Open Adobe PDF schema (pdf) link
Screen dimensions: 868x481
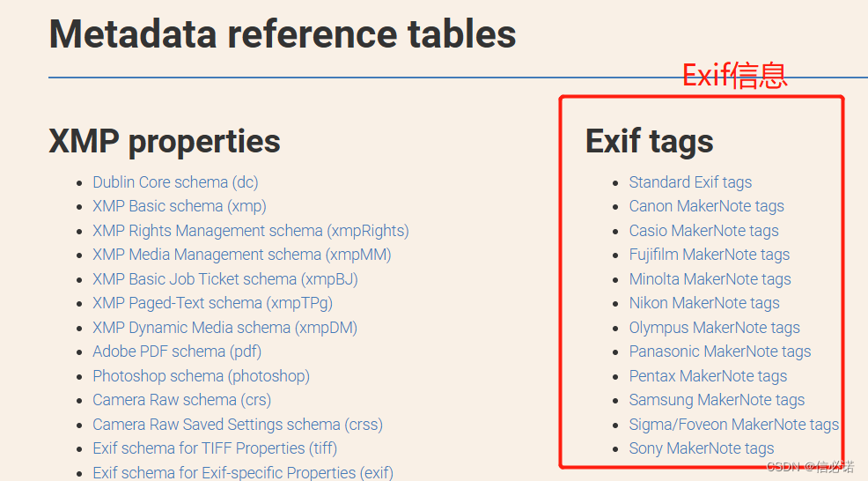177,351
